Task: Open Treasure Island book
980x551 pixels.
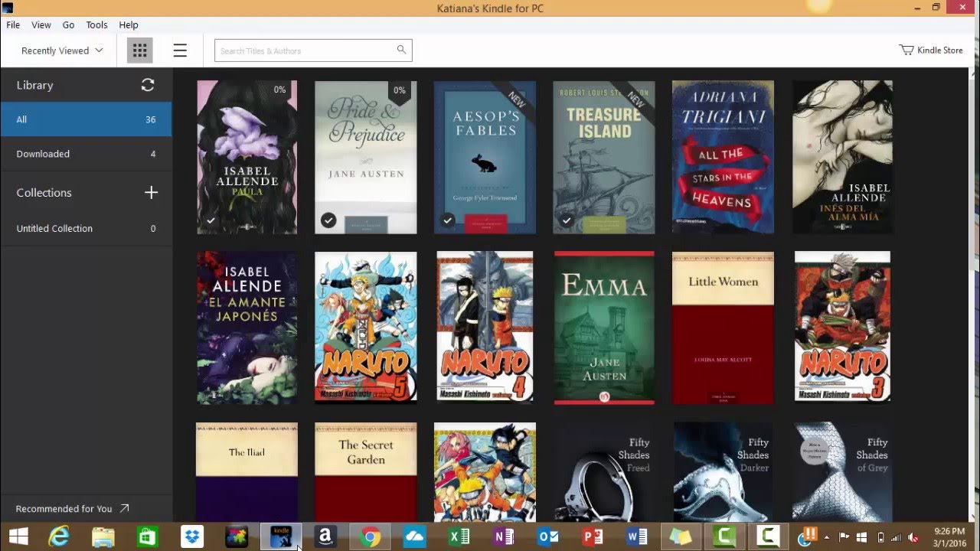Action: pos(604,157)
